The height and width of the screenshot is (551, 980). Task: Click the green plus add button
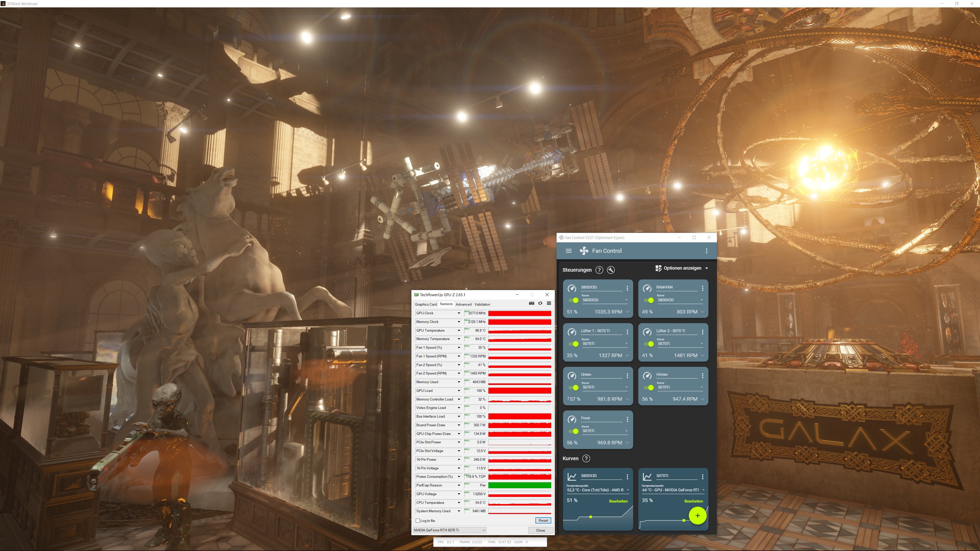click(697, 516)
